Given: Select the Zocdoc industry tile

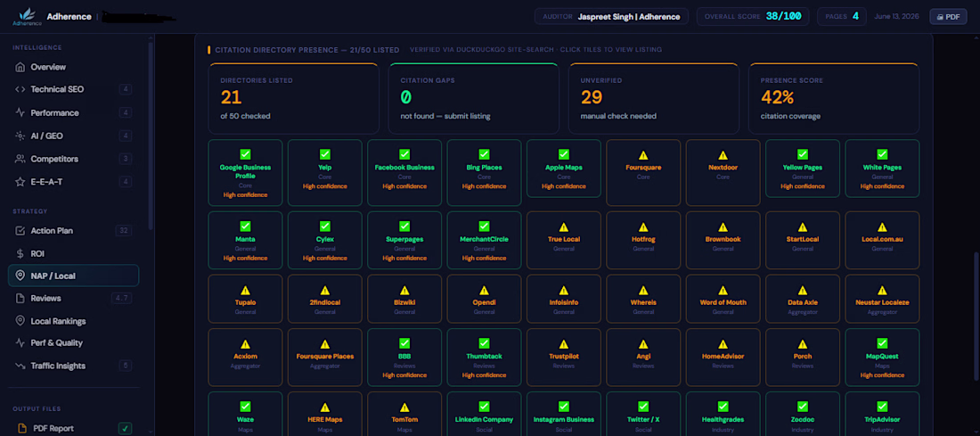Looking at the screenshot, I should (803, 414).
